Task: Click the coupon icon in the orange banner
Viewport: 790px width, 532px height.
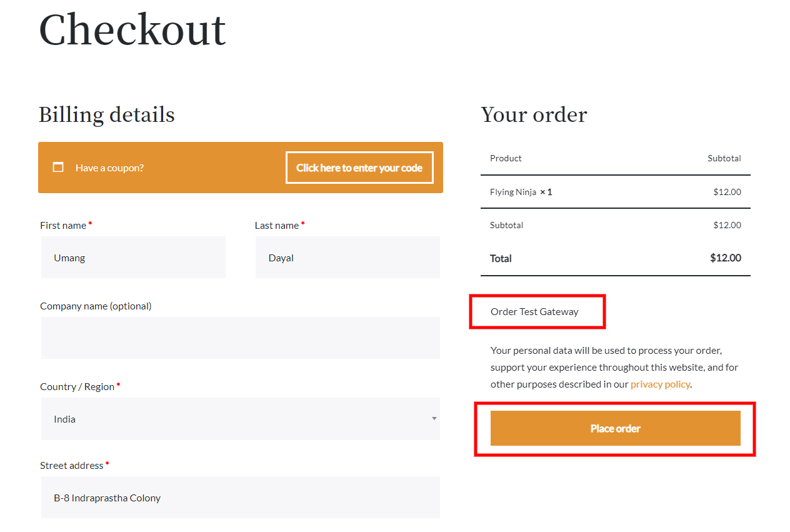Action: click(x=58, y=167)
